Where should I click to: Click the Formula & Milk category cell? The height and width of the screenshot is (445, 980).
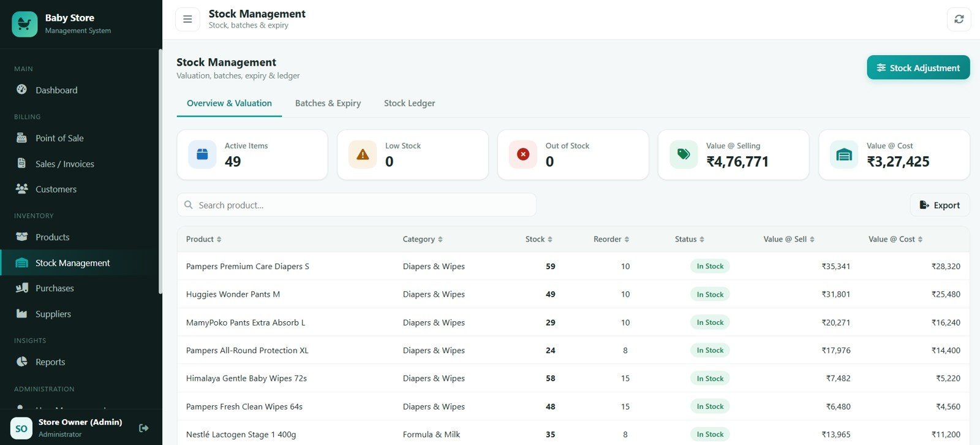point(431,434)
